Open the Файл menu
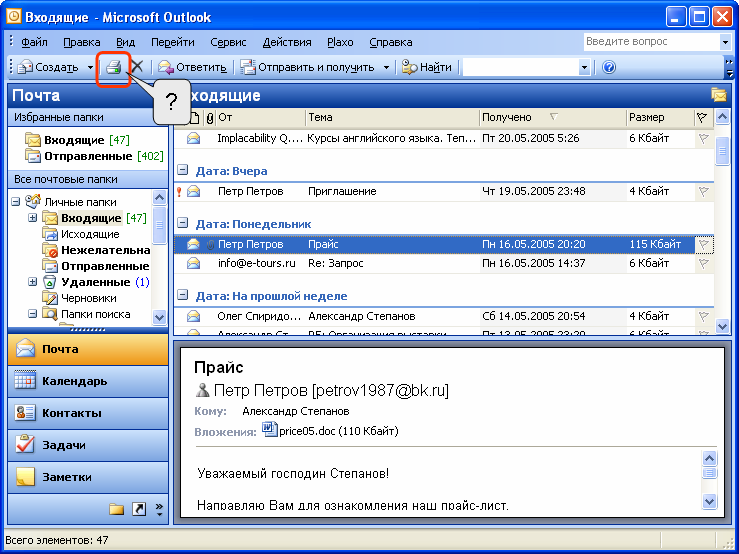739x554 pixels. (x=34, y=42)
